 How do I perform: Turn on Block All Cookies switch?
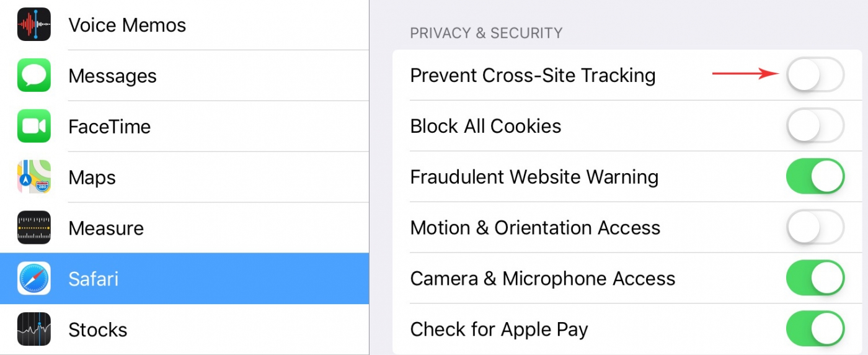pyautogui.click(x=815, y=126)
